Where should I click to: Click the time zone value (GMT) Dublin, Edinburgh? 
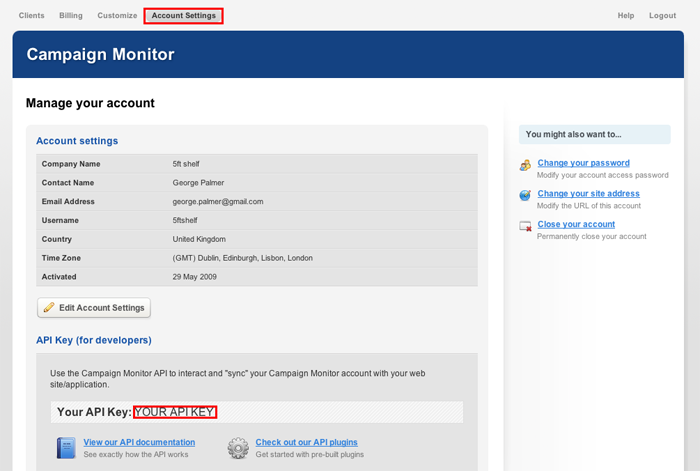coord(242,258)
